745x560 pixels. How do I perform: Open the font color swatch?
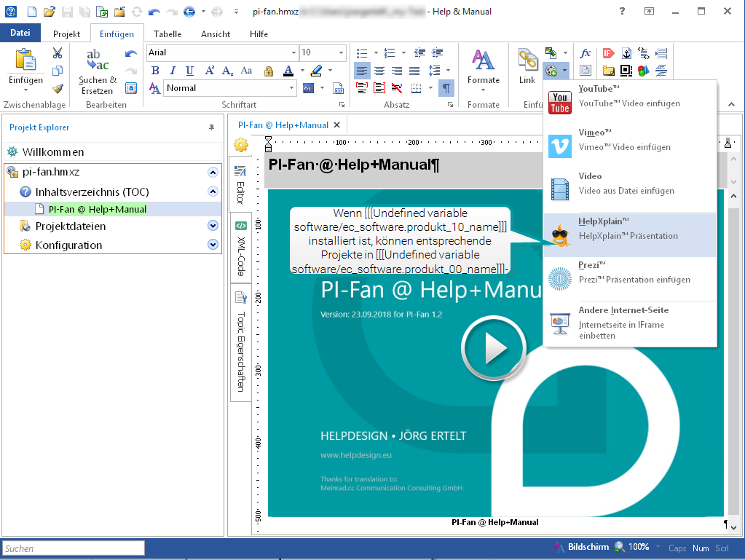[288, 71]
